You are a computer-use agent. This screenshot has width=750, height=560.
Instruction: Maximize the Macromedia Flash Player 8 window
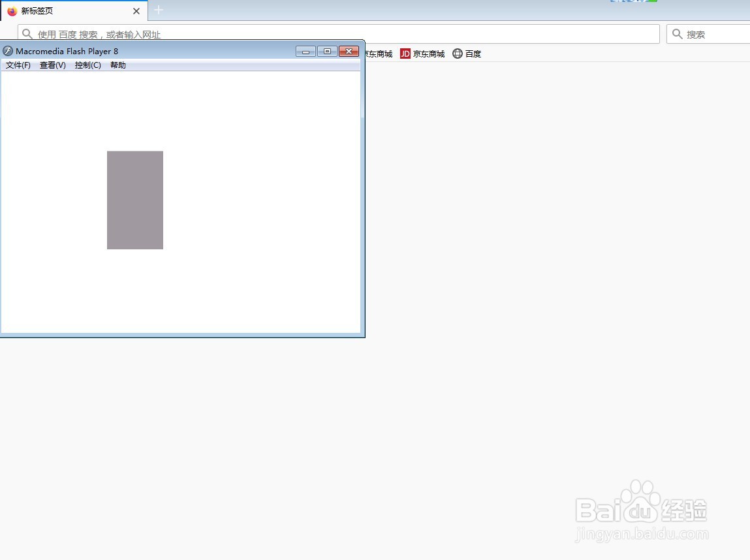[327, 51]
